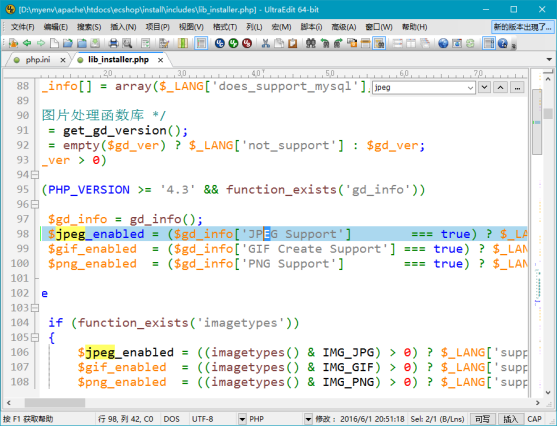This screenshot has width=557, height=426.
Task: Launch UltraCompare via blue UC icon
Action: (220, 43)
